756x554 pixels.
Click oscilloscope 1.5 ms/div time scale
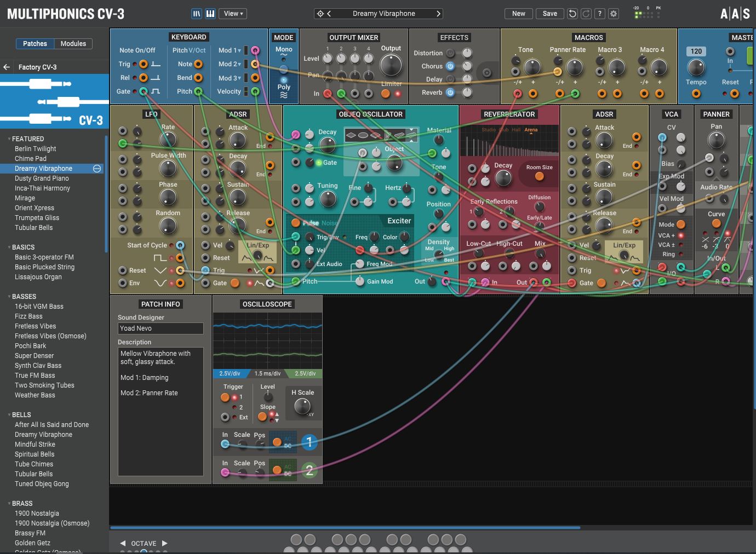pos(267,373)
